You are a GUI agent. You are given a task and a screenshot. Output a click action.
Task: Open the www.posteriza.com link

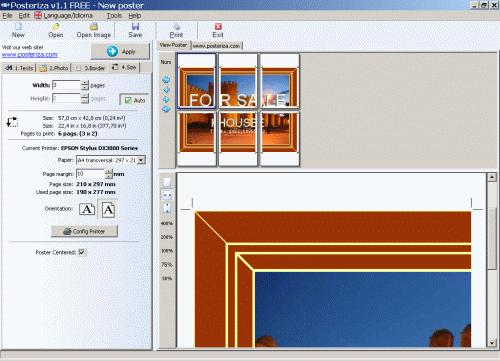point(30,54)
